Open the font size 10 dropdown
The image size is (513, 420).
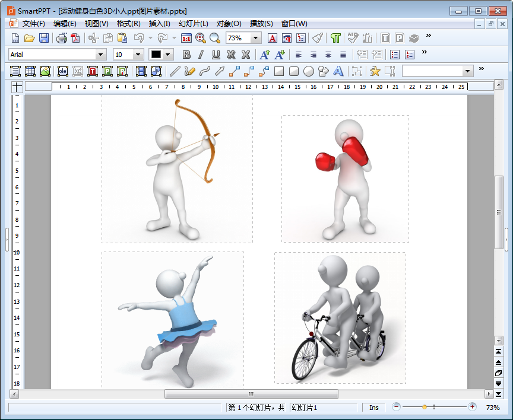pyautogui.click(x=138, y=55)
